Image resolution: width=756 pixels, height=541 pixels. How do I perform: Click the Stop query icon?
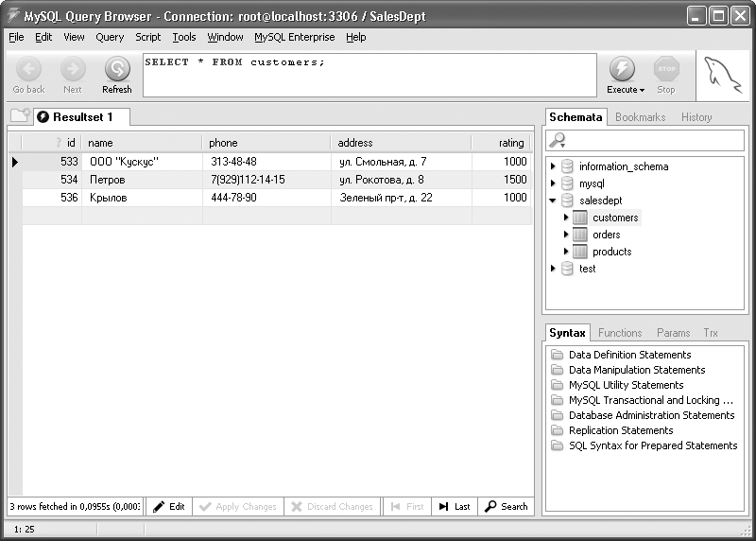click(x=666, y=69)
